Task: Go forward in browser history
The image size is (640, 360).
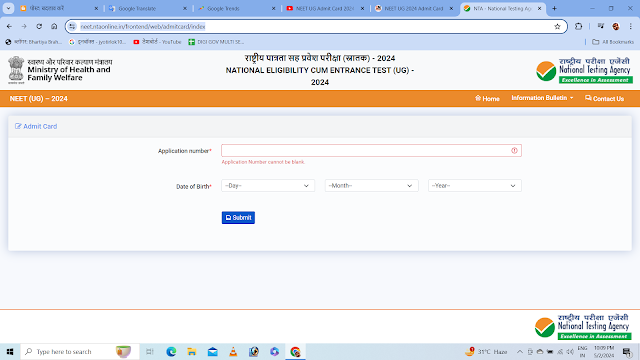Action: click(24, 26)
